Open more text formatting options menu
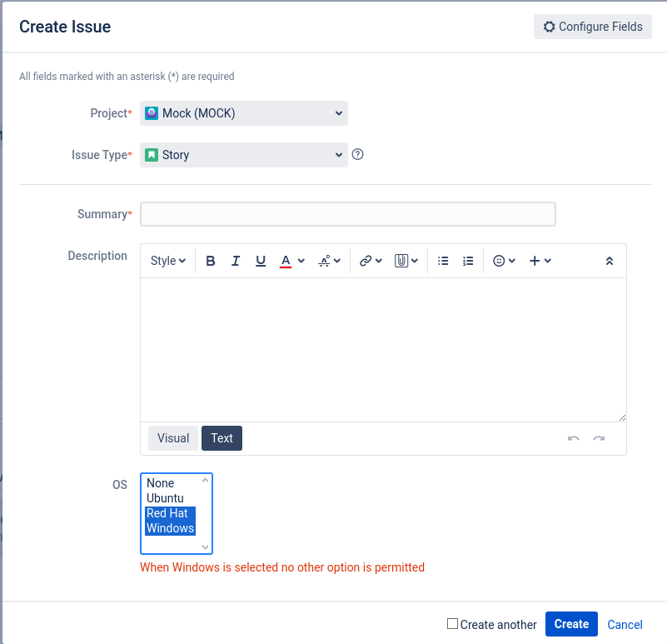 point(329,261)
